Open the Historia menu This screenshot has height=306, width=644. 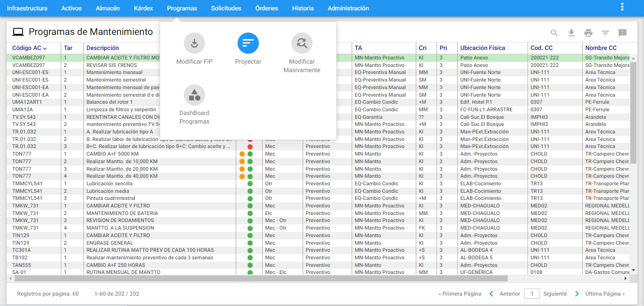[303, 8]
